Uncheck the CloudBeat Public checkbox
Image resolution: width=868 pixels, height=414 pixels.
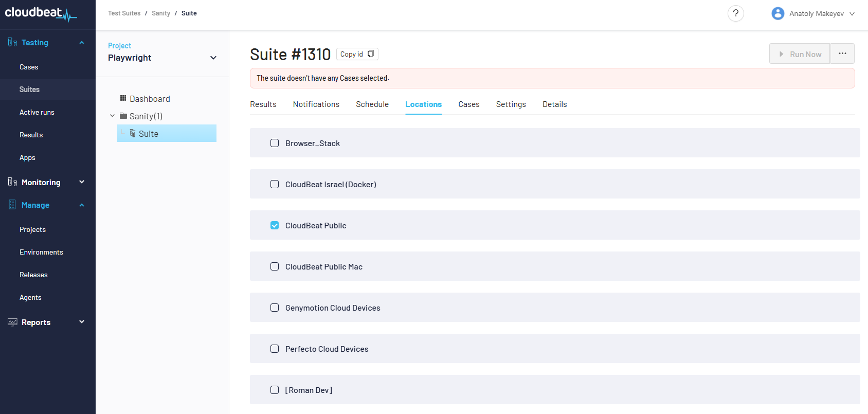click(x=275, y=225)
